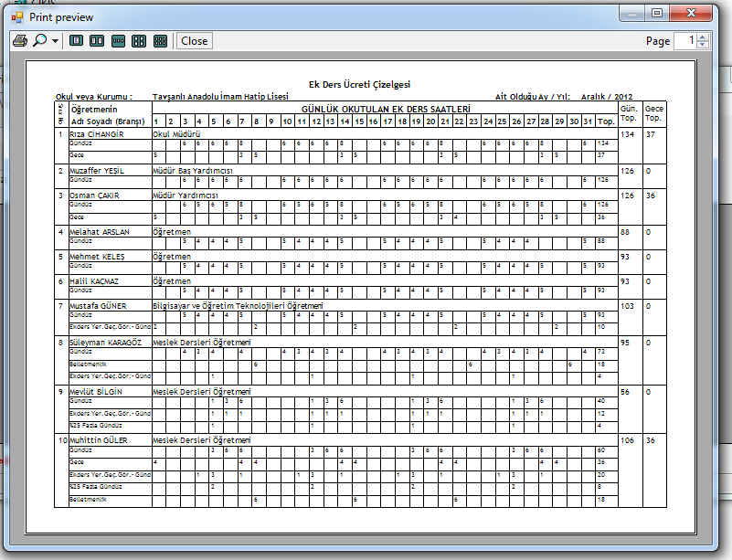
Task: Click the heading 'Ek Ders Ücreti Çizelgesi'
Action: pos(359,84)
